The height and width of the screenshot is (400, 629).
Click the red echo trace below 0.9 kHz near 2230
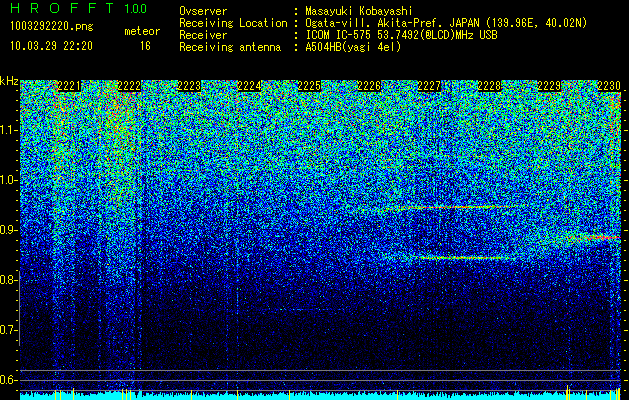(594, 238)
